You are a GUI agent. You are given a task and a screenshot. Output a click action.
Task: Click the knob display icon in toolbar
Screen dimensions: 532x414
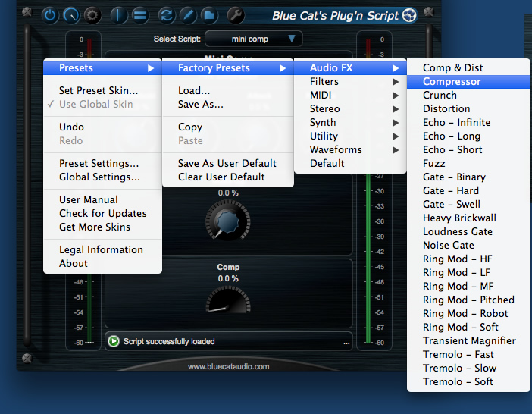(71, 16)
